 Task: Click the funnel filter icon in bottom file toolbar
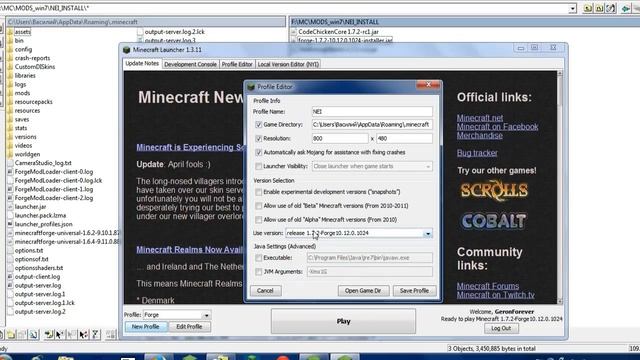[96, 335]
